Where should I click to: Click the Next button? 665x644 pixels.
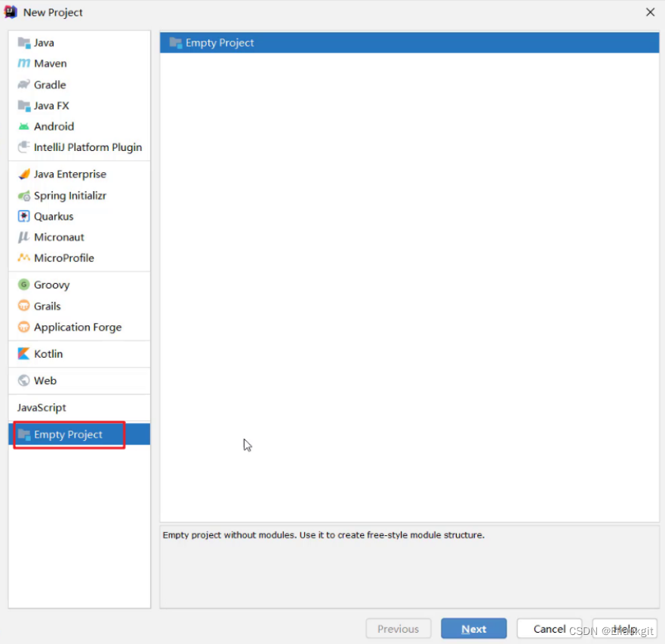474,629
